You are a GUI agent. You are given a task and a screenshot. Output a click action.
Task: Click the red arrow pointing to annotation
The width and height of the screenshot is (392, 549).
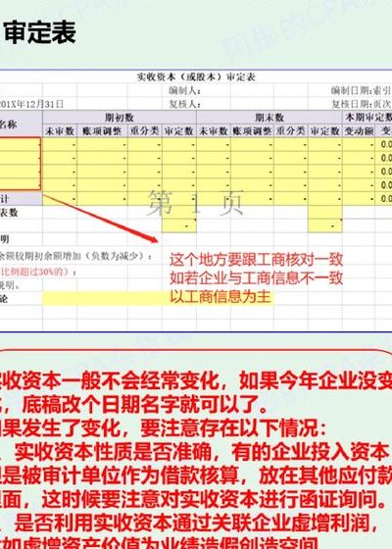(100, 219)
